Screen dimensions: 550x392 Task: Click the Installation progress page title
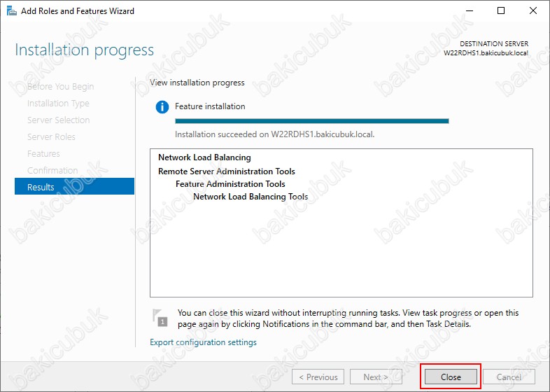point(84,50)
